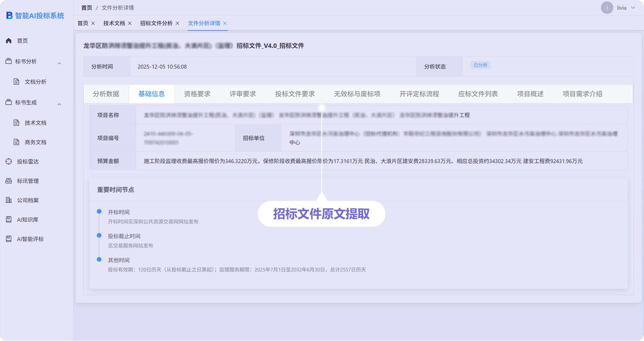The width and height of the screenshot is (644, 341).
Task: Click the 首页 breadcrumb link
Action: (87, 8)
